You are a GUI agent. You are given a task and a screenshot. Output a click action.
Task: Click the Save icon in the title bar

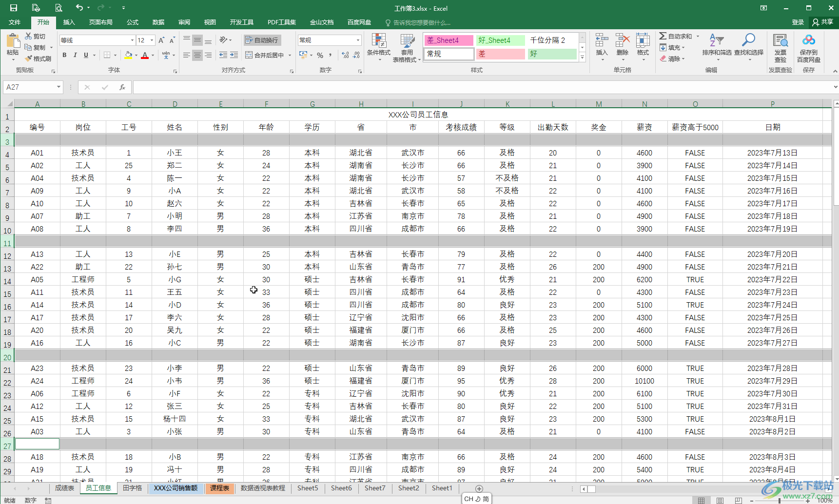pyautogui.click(x=13, y=8)
